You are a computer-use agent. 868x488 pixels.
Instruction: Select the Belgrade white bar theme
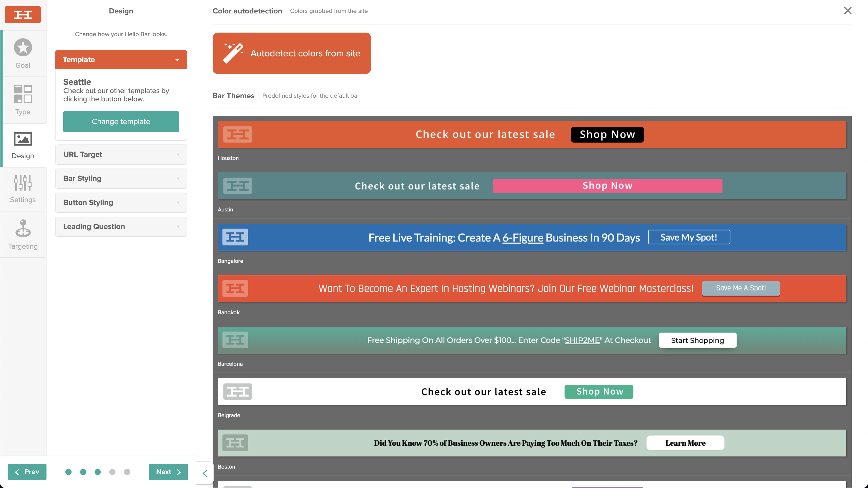[532, 392]
